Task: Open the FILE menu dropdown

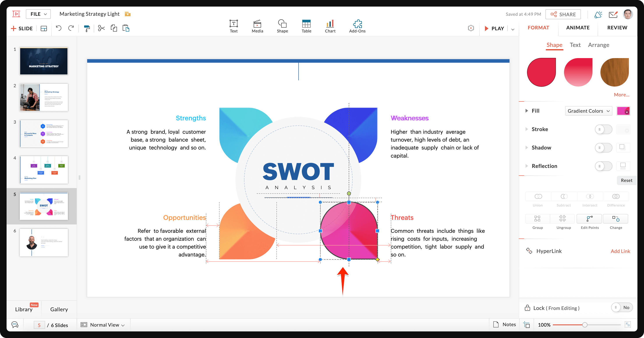Action: pyautogui.click(x=38, y=14)
